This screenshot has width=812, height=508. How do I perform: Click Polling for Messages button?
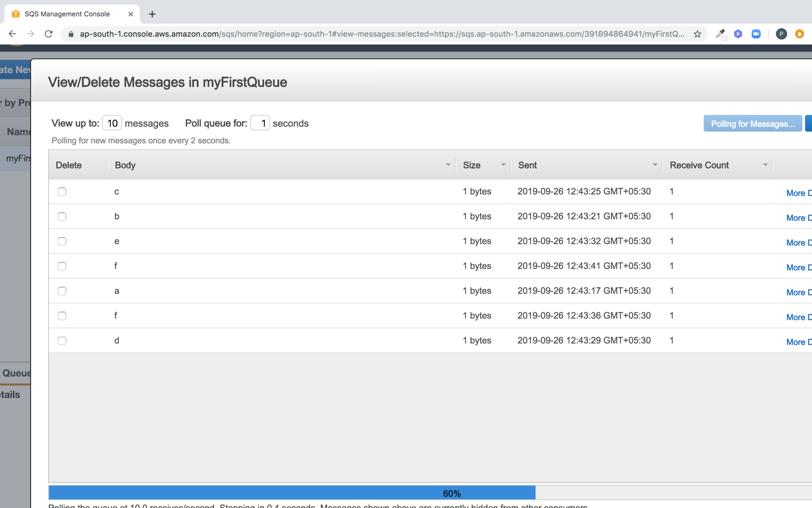click(753, 124)
